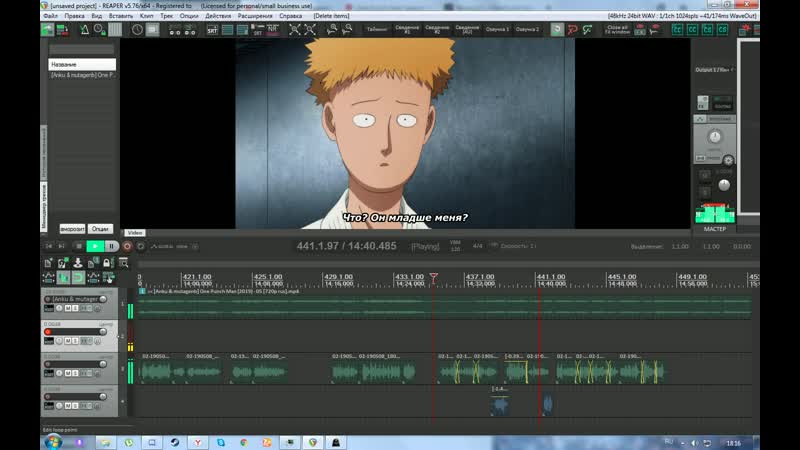800x450 pixels.
Task: Click the Video tab below preview
Action: tap(135, 233)
